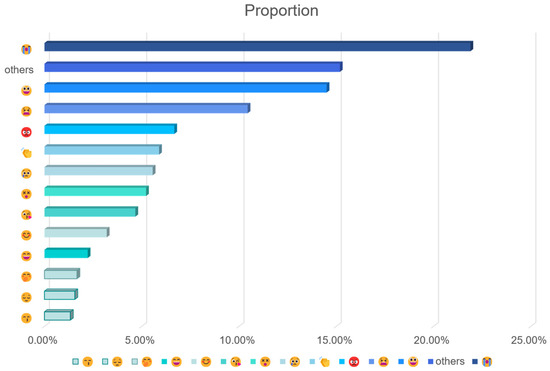Click the pensive face emoji axis label

(26, 297)
